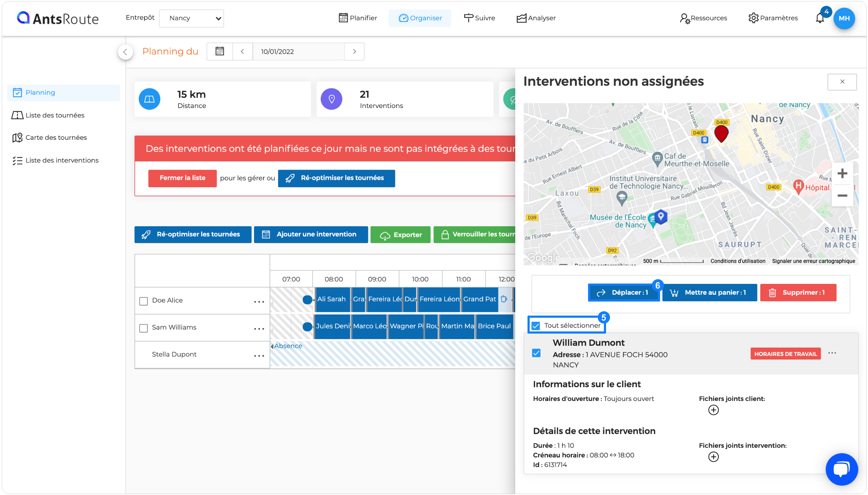Open the Analyser menu
This screenshot has height=495, width=868.
click(x=536, y=18)
